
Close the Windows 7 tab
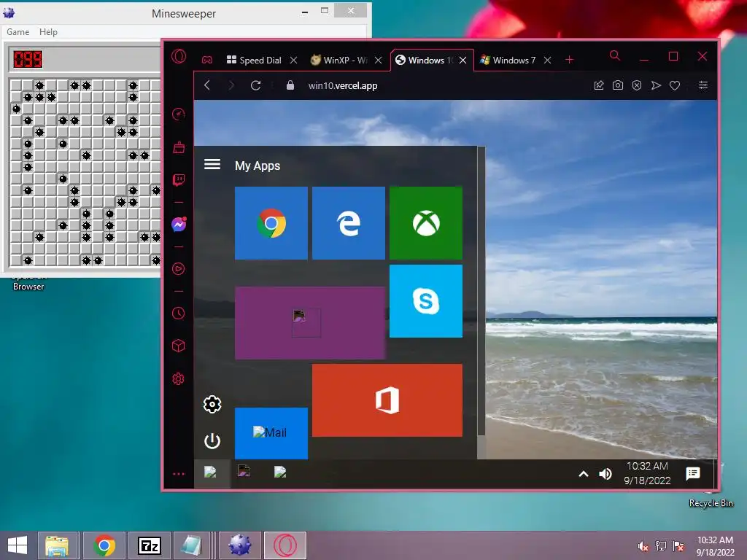547,60
